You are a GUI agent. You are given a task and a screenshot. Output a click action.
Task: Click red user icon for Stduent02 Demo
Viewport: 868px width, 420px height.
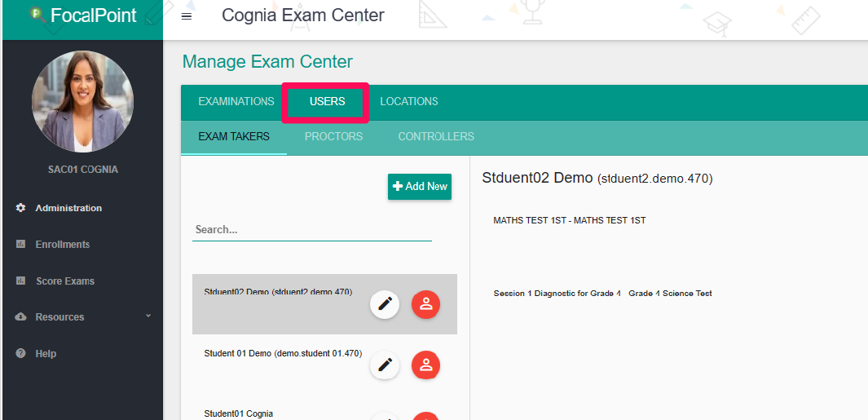pos(425,304)
